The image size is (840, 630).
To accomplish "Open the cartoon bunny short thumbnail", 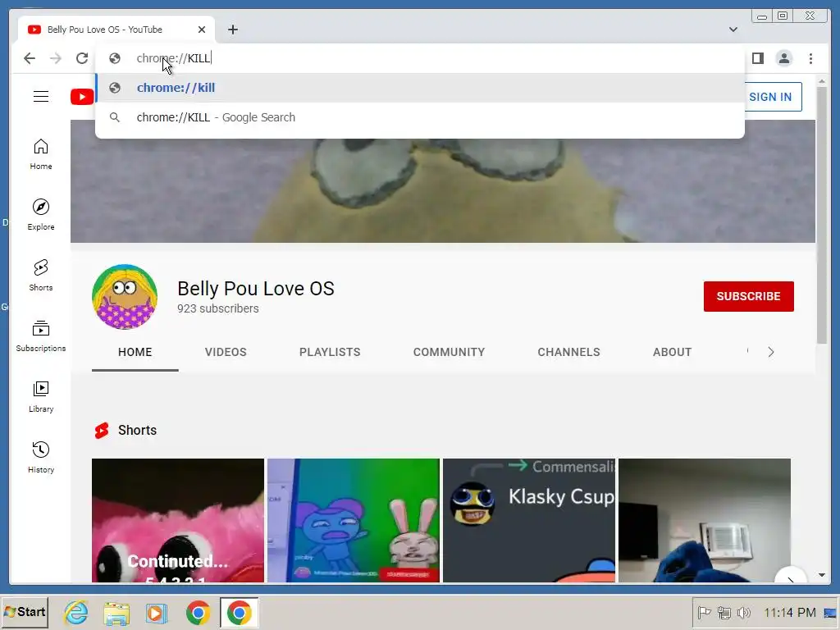I will pyautogui.click(x=354, y=520).
